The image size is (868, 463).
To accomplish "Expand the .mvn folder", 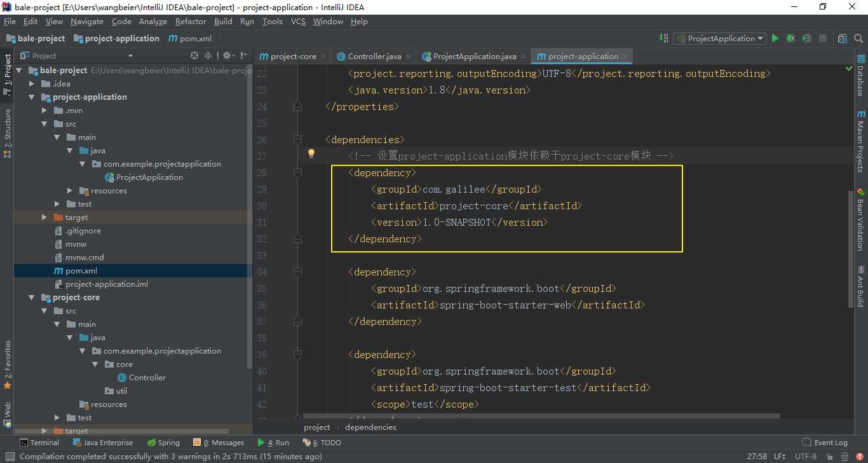I will click(44, 111).
